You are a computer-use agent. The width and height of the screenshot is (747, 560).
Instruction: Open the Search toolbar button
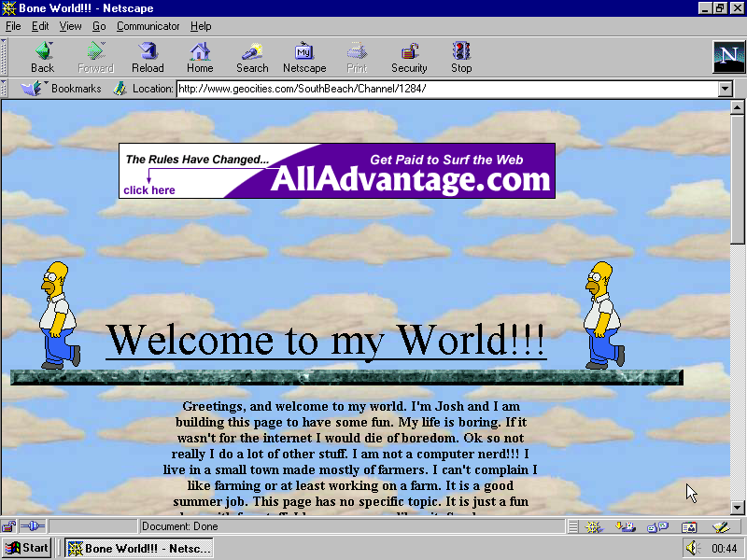coord(252,57)
